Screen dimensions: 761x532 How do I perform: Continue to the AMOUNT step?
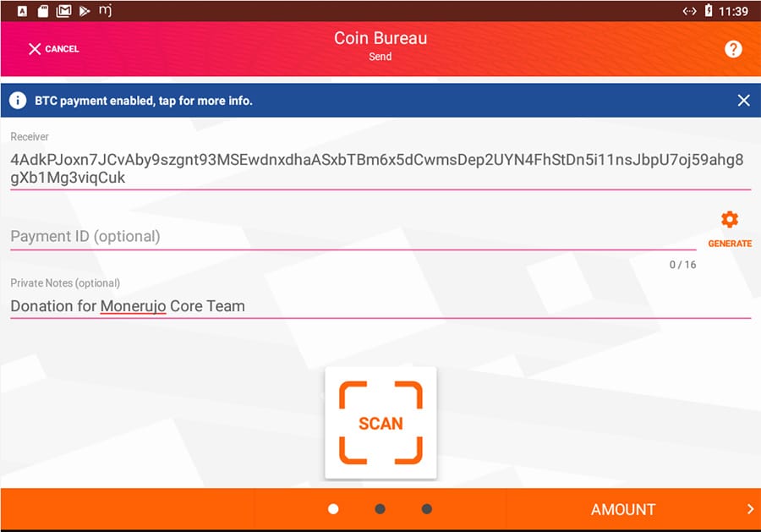(x=623, y=509)
